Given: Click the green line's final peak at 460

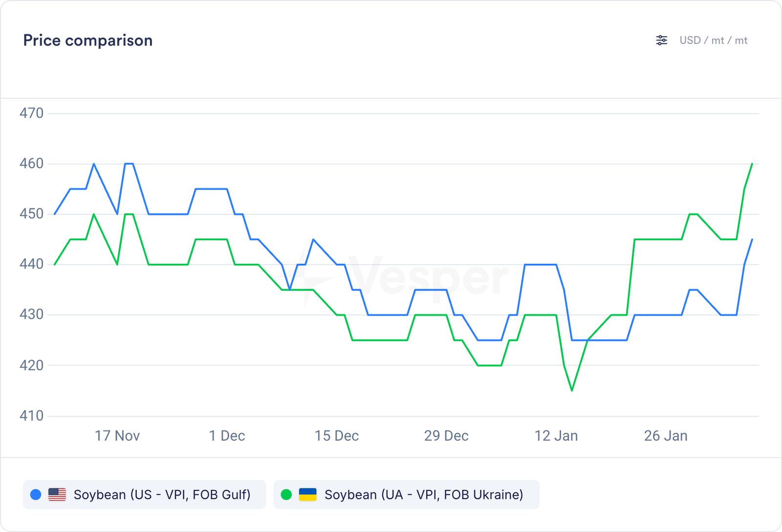Looking at the screenshot, I should pos(752,164).
